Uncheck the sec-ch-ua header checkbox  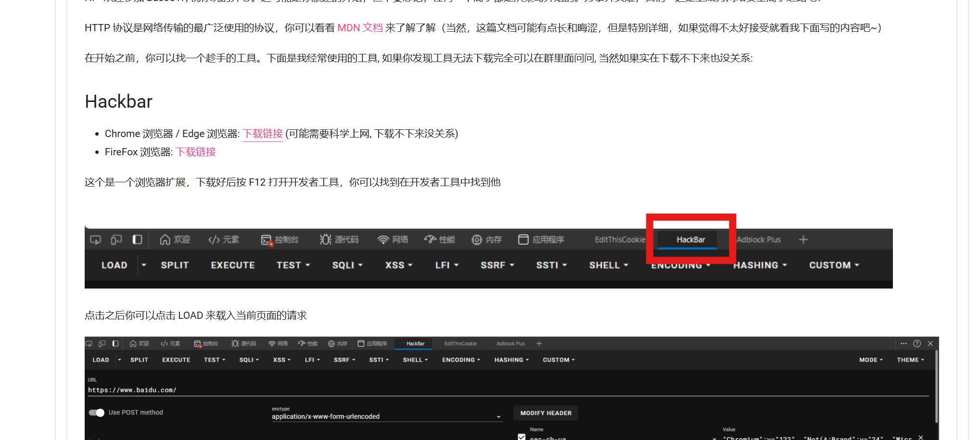(522, 437)
